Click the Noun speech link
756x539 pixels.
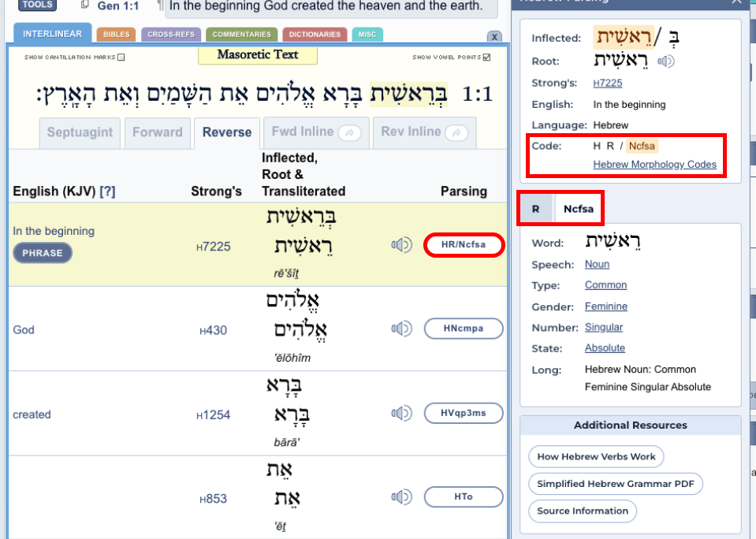point(597,264)
